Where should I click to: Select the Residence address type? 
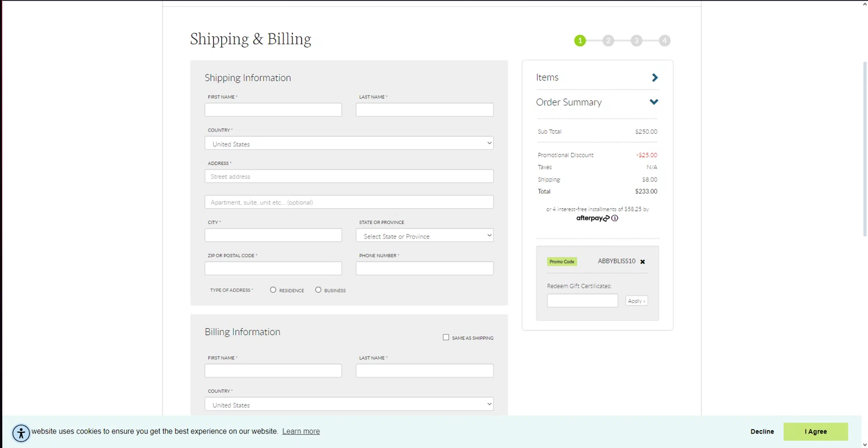point(273,290)
